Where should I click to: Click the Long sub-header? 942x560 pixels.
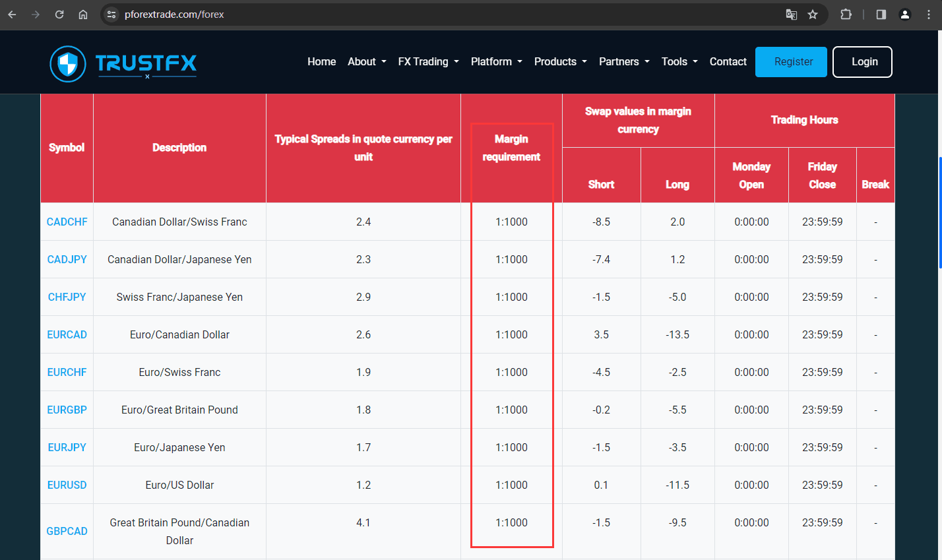677,175
